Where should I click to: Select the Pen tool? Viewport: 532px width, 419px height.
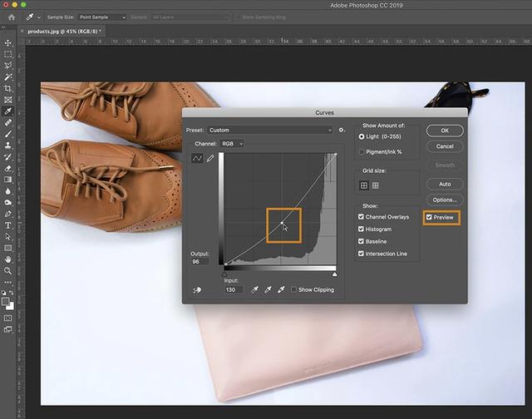(7, 214)
